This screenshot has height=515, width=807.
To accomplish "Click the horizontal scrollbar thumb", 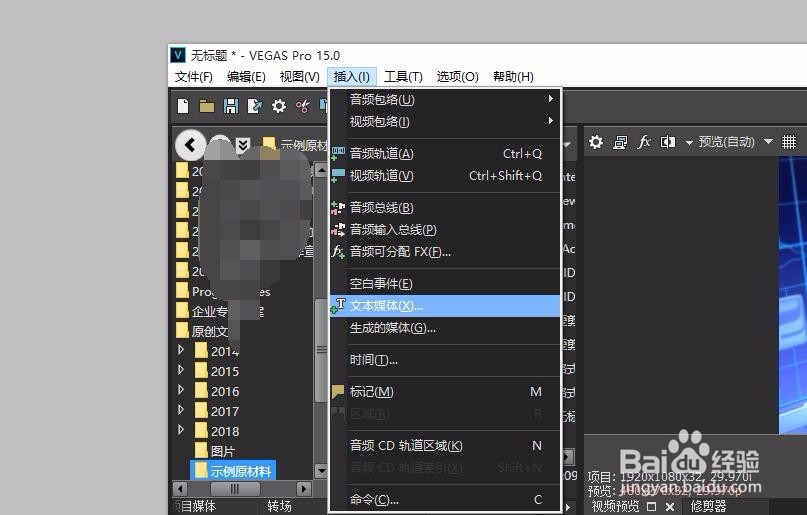I will [235, 489].
